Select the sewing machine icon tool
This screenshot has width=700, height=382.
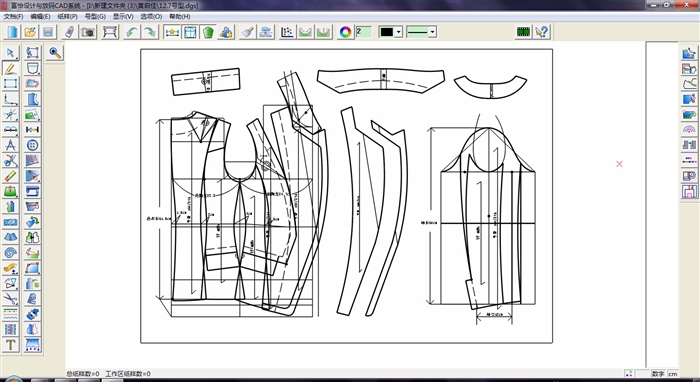pyautogui.click(x=33, y=191)
